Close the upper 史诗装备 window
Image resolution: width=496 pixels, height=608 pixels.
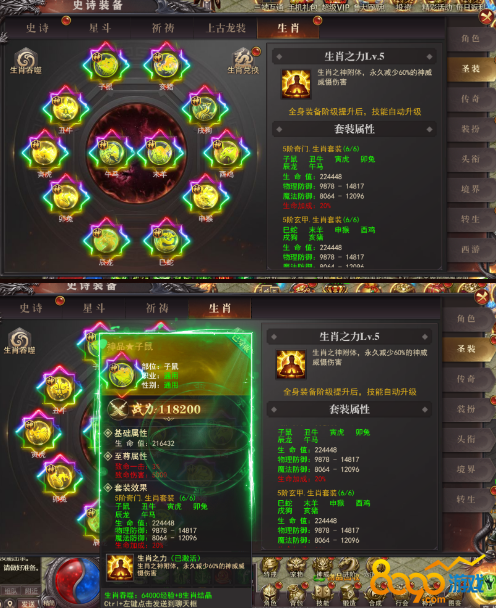pos(487,17)
